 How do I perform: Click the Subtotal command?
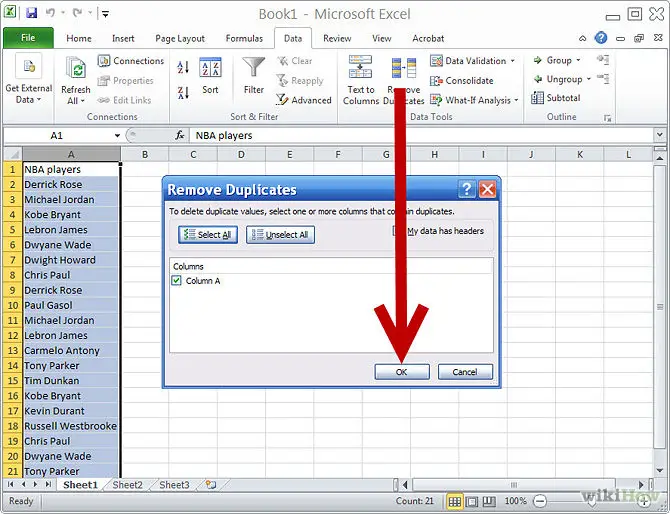pyautogui.click(x=555, y=98)
